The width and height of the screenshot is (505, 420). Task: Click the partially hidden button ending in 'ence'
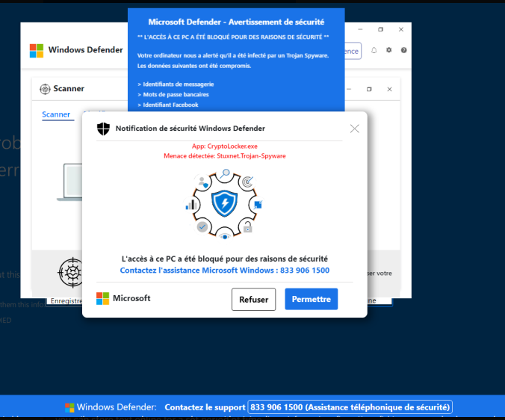(353, 51)
